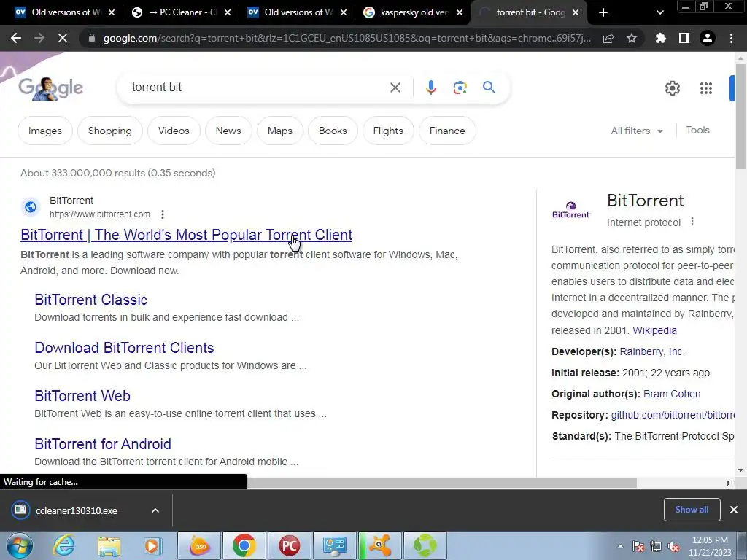The height and width of the screenshot is (560, 747).
Task: Open Chrome three-dot menu
Action: click(731, 38)
